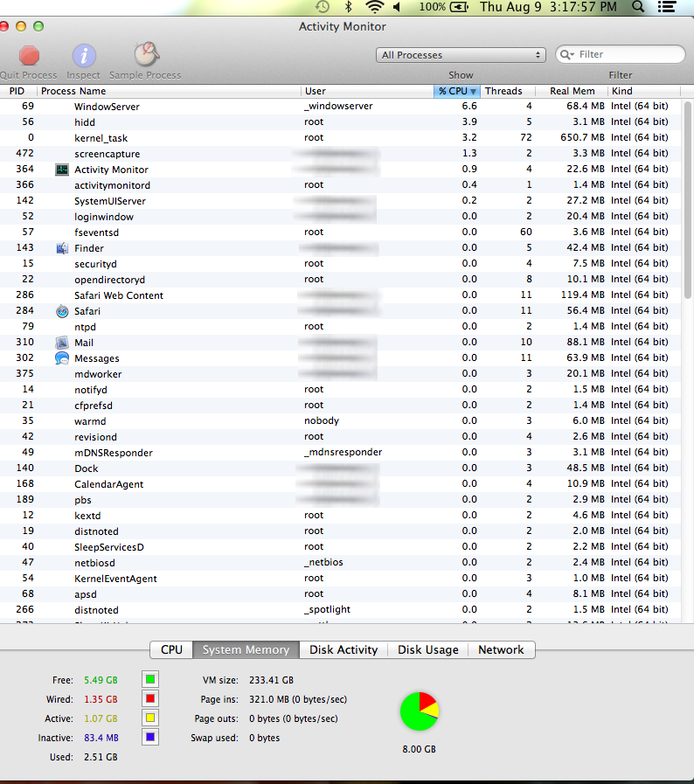The width and height of the screenshot is (694, 784).
Task: Select the loginwindow process row
Action: click(340, 217)
